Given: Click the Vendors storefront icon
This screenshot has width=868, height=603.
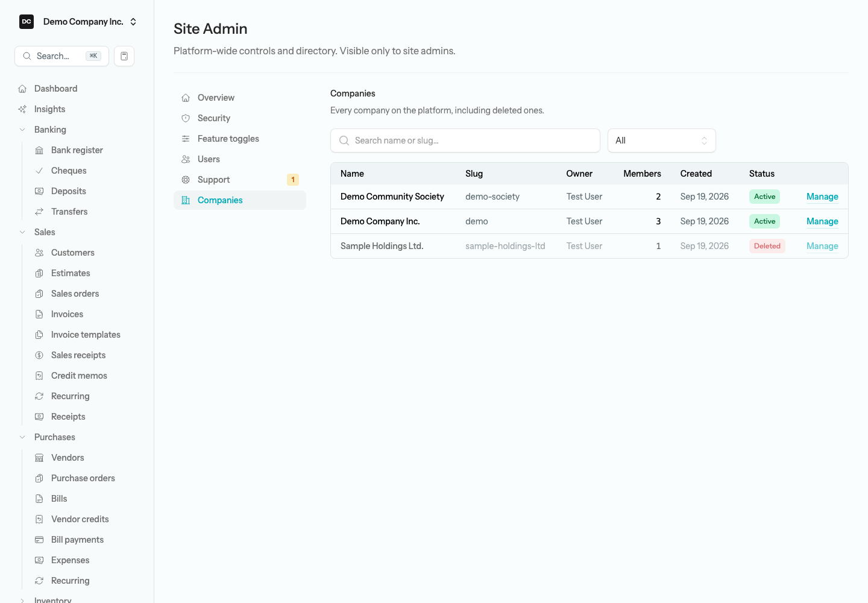Looking at the screenshot, I should 39,458.
